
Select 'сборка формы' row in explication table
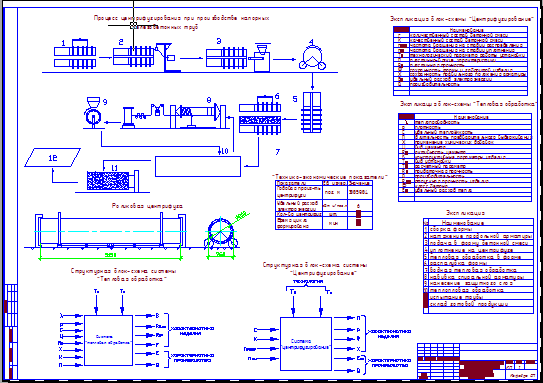(478, 229)
